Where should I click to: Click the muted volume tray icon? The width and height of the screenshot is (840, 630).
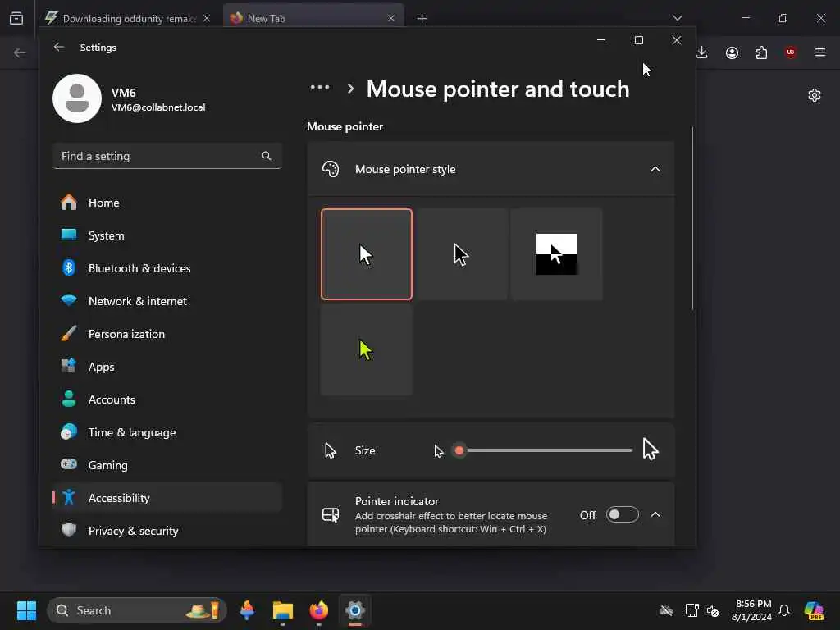pyautogui.click(x=713, y=610)
